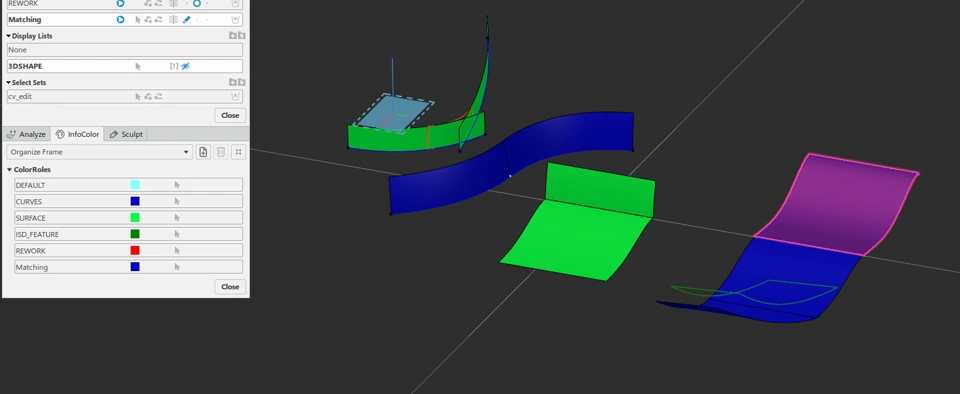This screenshot has height=394, width=960.
Task: Click the select arrow icon for 3DSHAPE
Action: pos(138,66)
